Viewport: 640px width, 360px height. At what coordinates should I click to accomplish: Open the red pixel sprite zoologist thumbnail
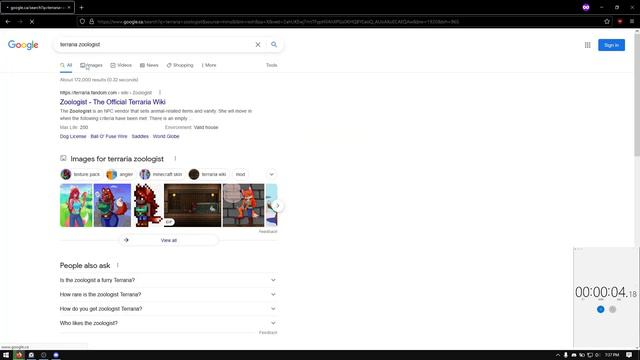[x=147, y=205]
